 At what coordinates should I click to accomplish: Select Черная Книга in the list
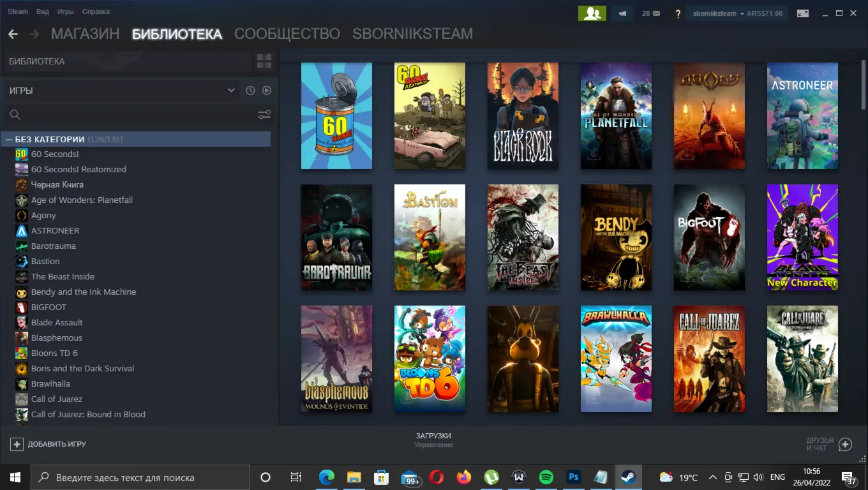[x=57, y=184]
